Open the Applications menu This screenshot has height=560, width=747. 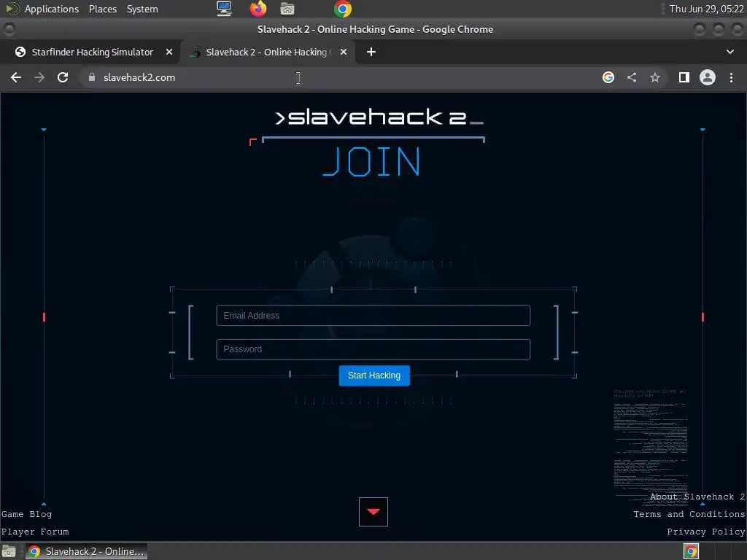coord(52,9)
